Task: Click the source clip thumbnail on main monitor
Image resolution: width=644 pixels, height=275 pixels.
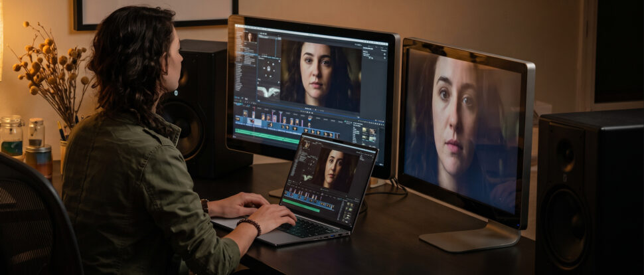Action: (x=250, y=37)
